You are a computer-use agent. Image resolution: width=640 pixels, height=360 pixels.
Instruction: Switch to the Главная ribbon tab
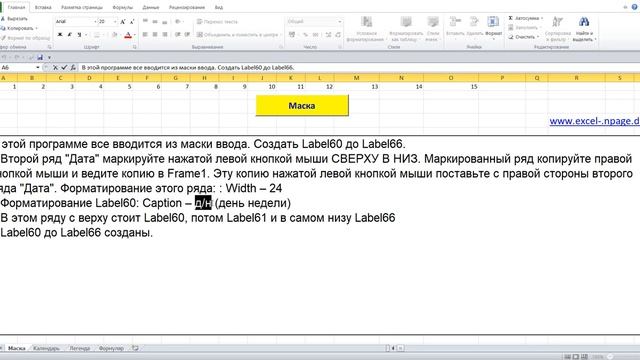coord(16,7)
